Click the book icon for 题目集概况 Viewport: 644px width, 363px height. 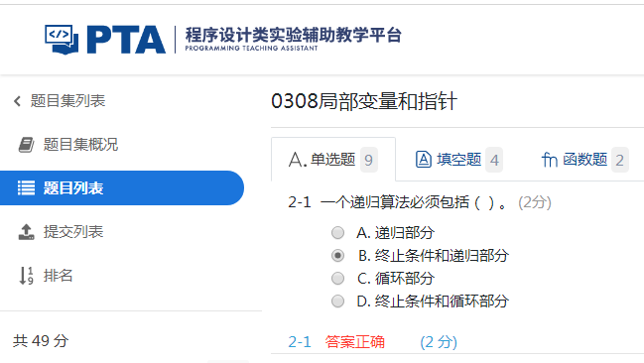(x=26, y=145)
